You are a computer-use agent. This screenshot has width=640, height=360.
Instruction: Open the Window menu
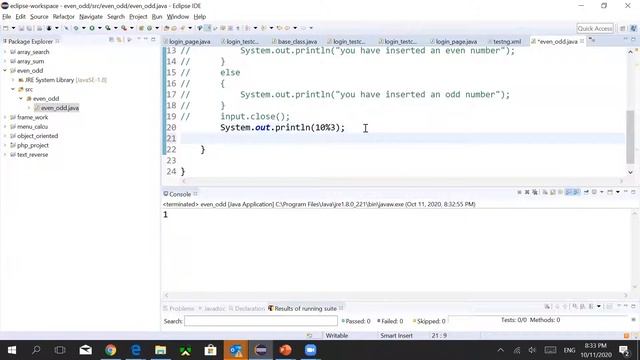click(x=178, y=17)
